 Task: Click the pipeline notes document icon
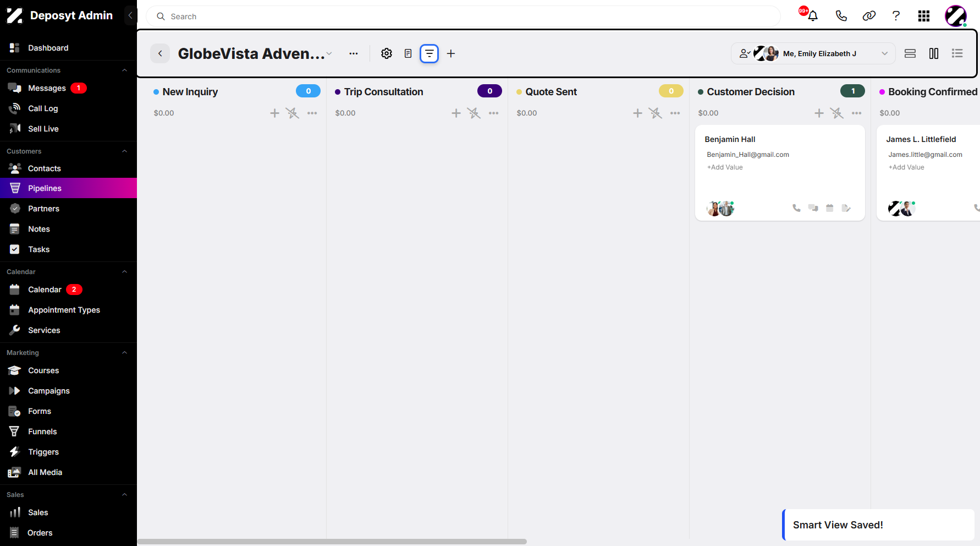coord(408,53)
